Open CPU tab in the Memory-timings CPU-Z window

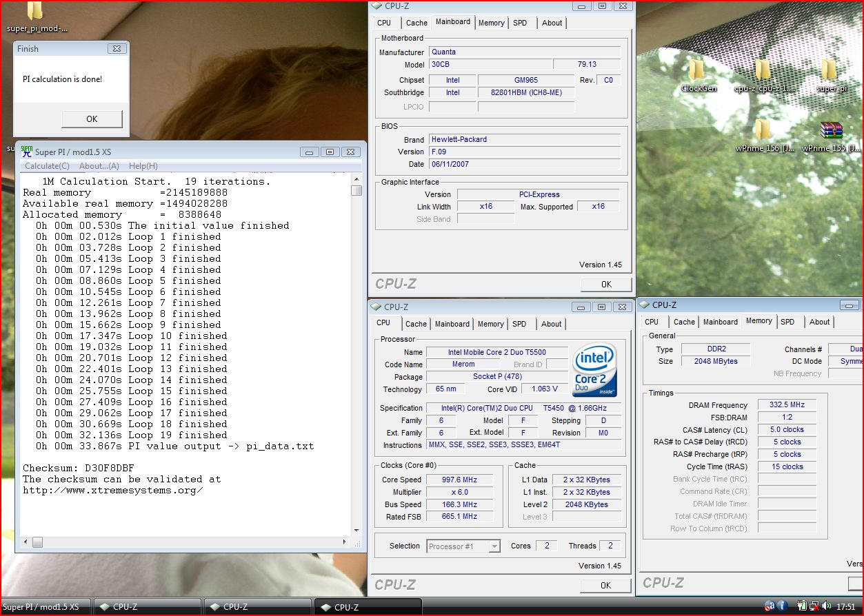click(x=652, y=322)
